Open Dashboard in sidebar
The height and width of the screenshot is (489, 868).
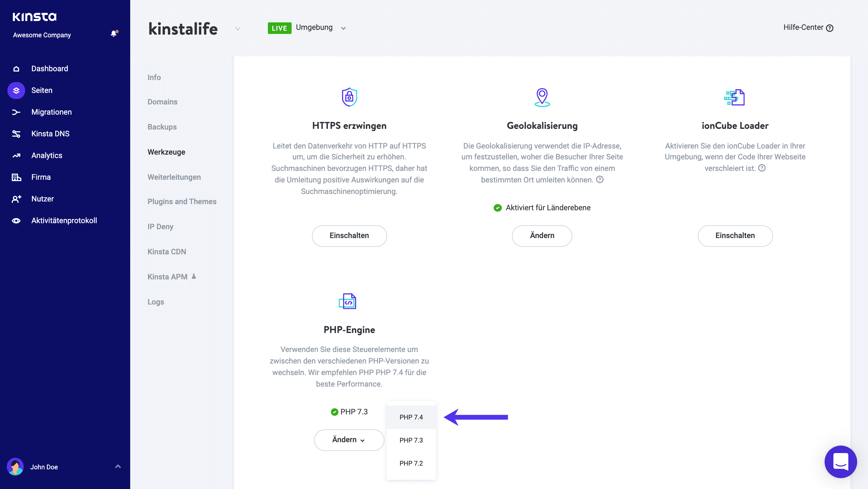point(50,69)
